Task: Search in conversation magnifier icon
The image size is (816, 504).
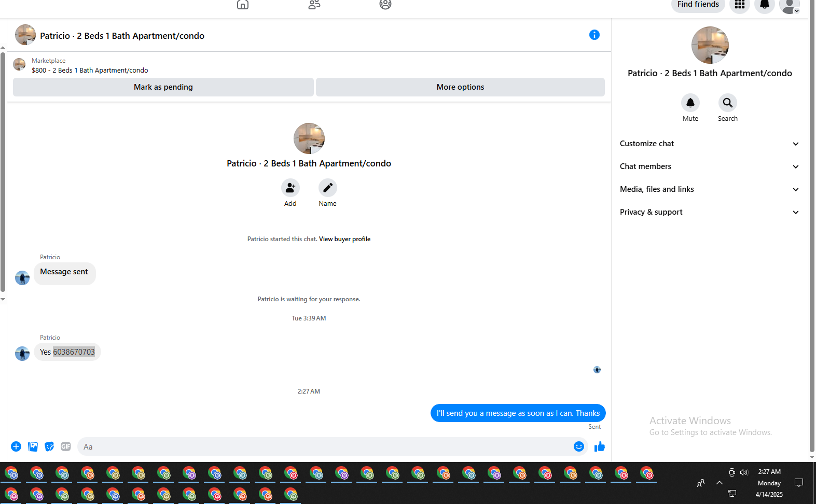Action: (728, 103)
